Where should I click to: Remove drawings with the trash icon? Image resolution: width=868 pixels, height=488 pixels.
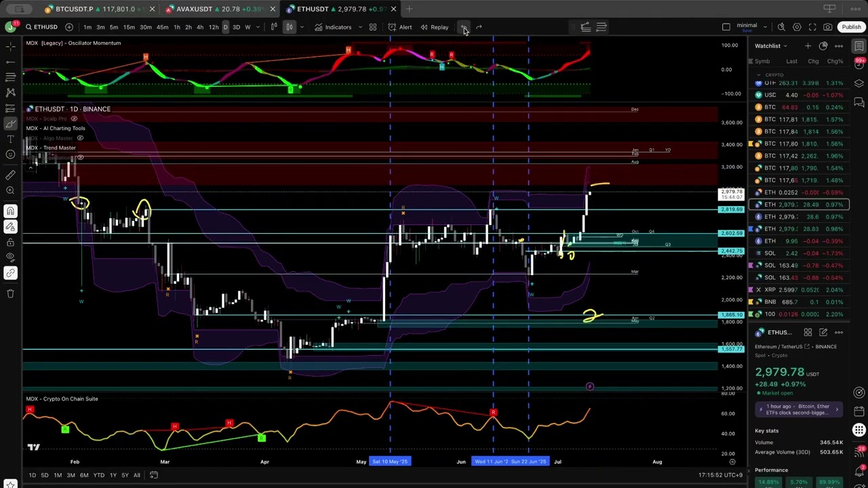(10, 293)
